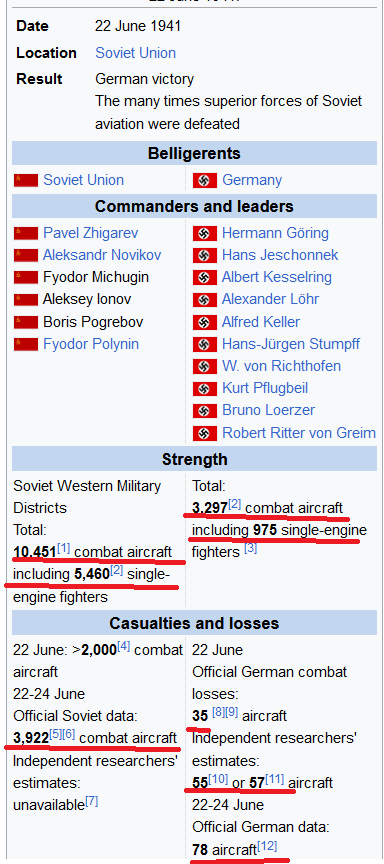Image resolution: width=384 pixels, height=864 pixels.
Task: Click the flag icon beside Kurt Pflugbeil
Action: coord(204,388)
